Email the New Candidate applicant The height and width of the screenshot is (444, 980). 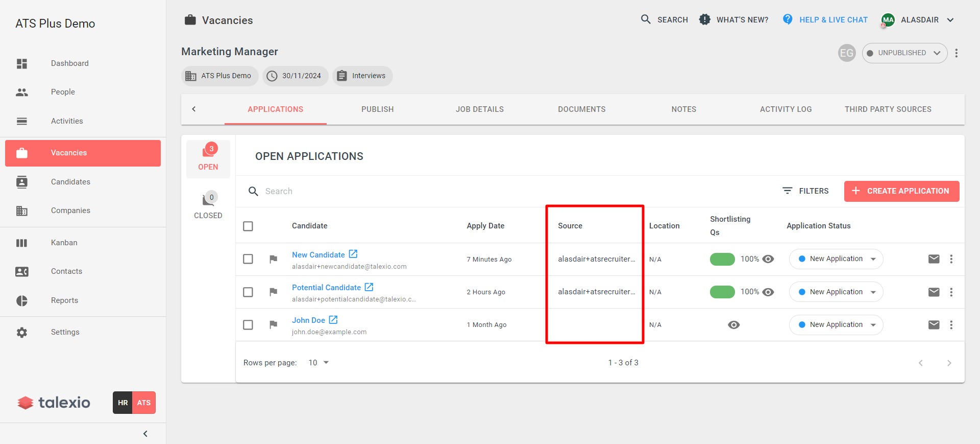934,259
